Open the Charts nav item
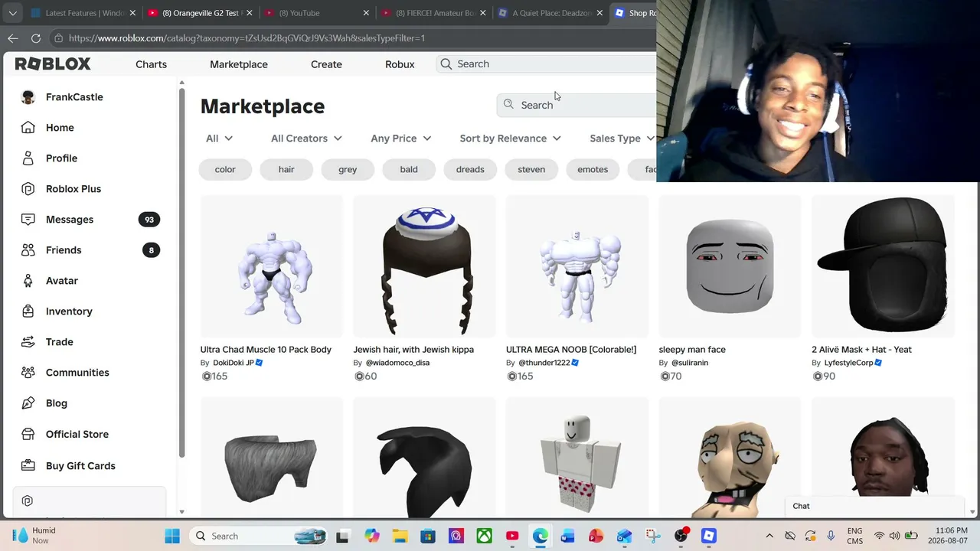This screenshot has width=980, height=551. click(151, 64)
